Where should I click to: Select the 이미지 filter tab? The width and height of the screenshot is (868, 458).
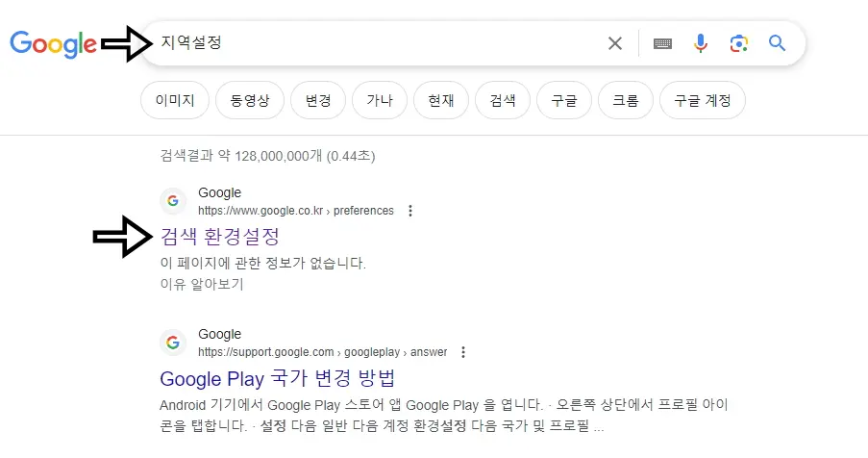coord(175,100)
